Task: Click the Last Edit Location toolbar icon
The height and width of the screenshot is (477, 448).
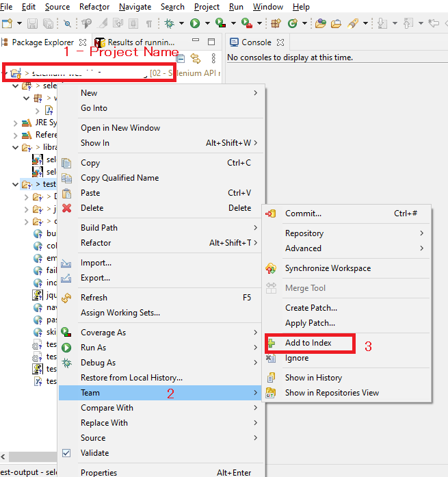Action: point(434,23)
